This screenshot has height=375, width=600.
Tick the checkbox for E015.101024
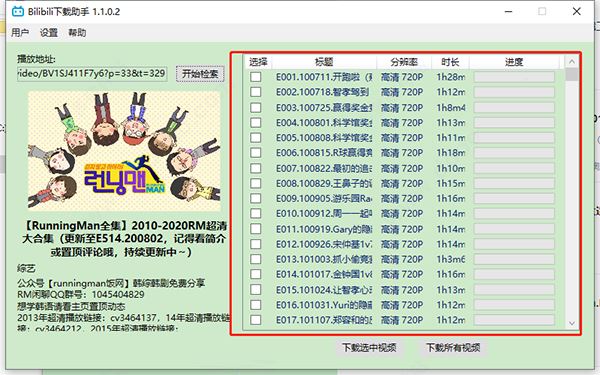click(256, 290)
